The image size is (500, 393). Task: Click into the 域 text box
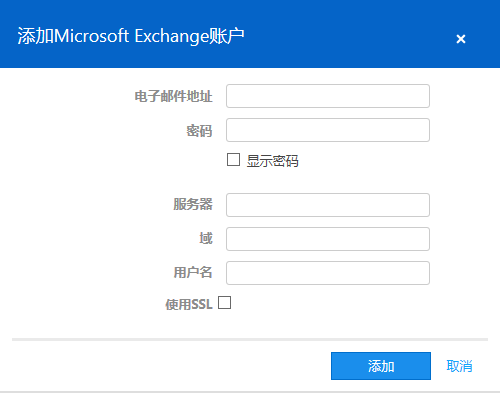[328, 239]
